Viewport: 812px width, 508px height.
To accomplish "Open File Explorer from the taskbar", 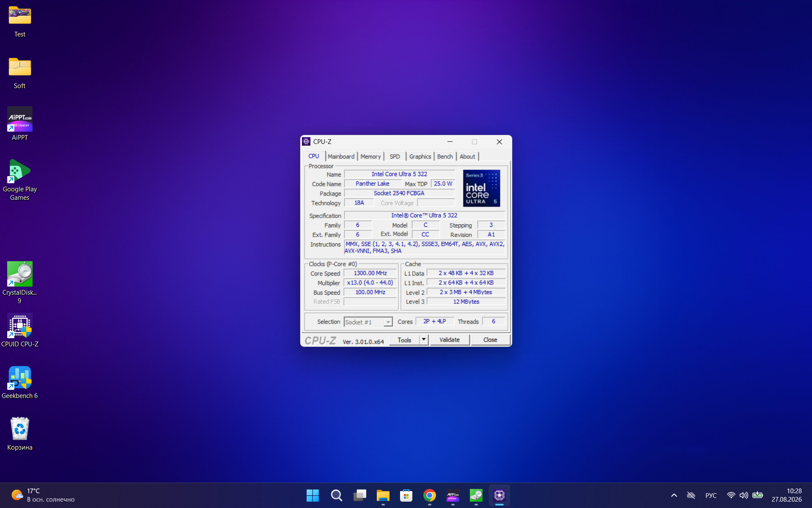I will (x=383, y=495).
